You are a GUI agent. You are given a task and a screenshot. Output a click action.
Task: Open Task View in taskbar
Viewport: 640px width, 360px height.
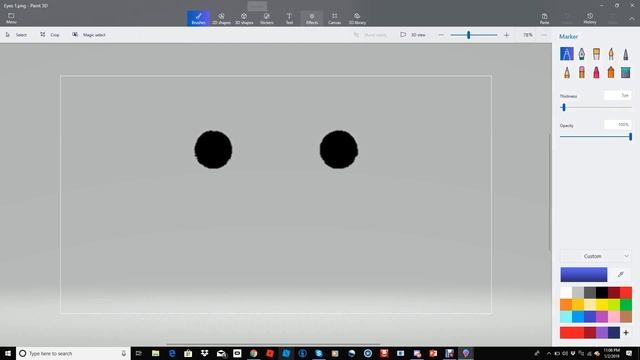139,353
